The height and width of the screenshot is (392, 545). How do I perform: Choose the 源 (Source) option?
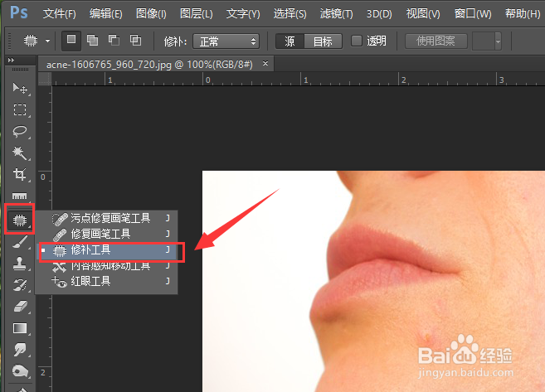coord(290,41)
